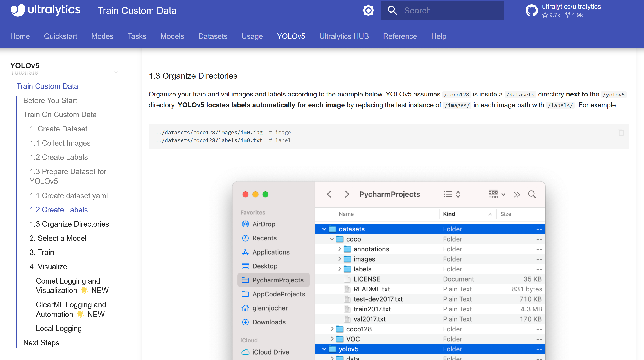Image resolution: width=644 pixels, height=360 pixels.
Task: Jump to Local Logging section
Action: pos(59,328)
